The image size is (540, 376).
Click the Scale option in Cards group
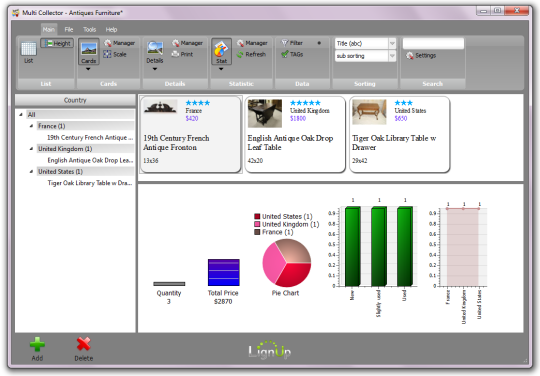115,54
